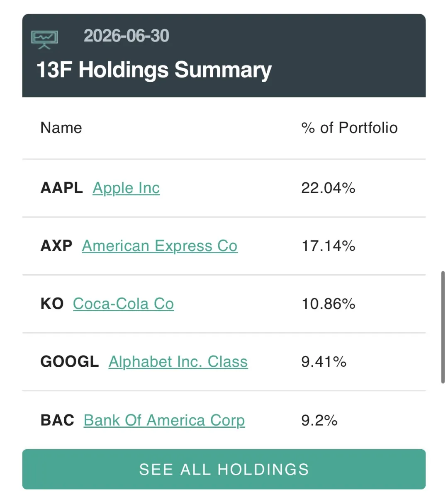This screenshot has height=499, width=448.
Task: Select the GOOGL ticker symbol
Action: point(70,362)
